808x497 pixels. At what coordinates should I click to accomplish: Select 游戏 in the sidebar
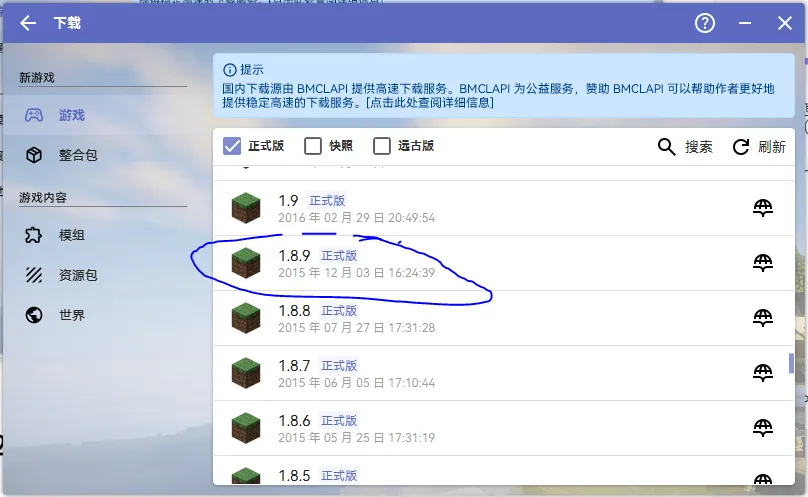pos(71,115)
